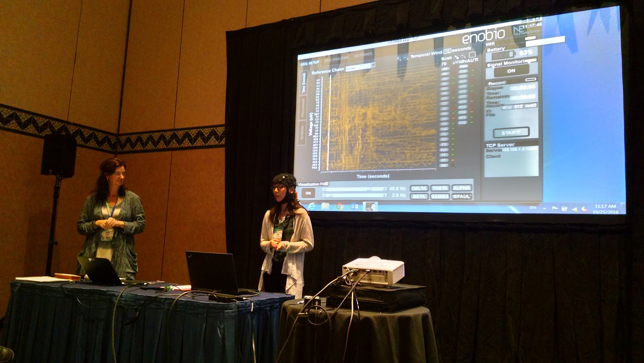The image size is (644, 363).
Task: Toggle the Visualization Filter ON button
Action: coord(308,193)
